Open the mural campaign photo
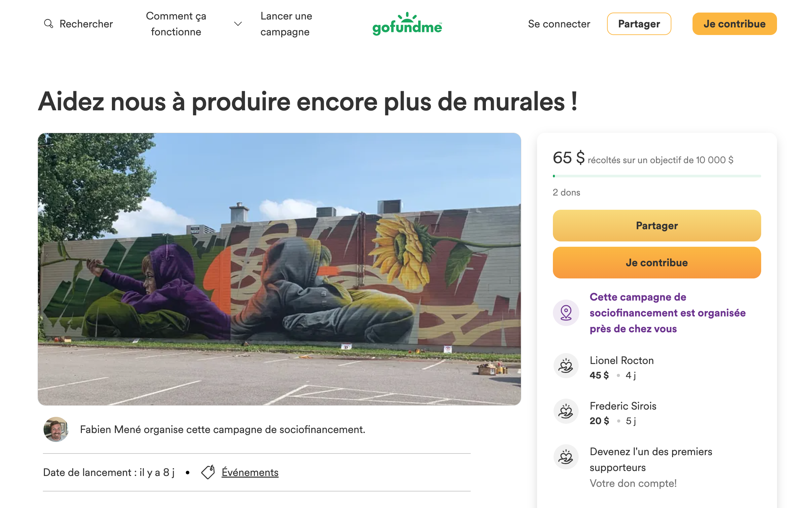This screenshot has height=508, width=812. (279, 269)
